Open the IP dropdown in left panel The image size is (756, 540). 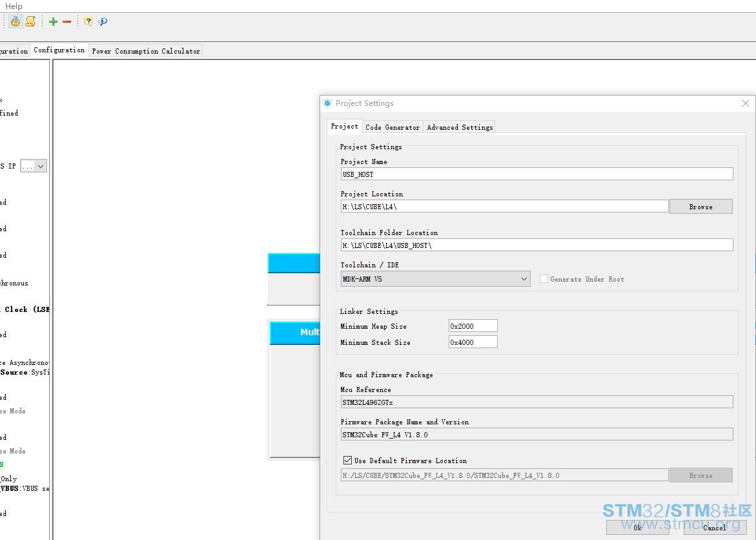[x=34, y=166]
